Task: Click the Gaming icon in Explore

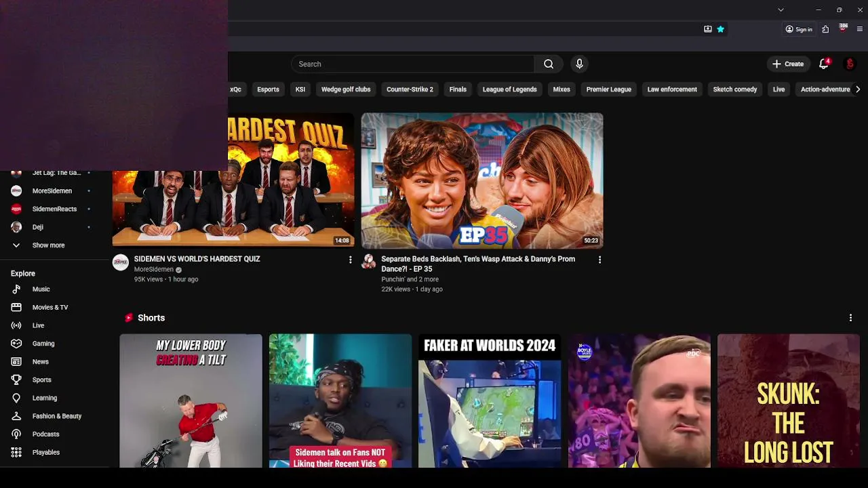Action: [16, 344]
